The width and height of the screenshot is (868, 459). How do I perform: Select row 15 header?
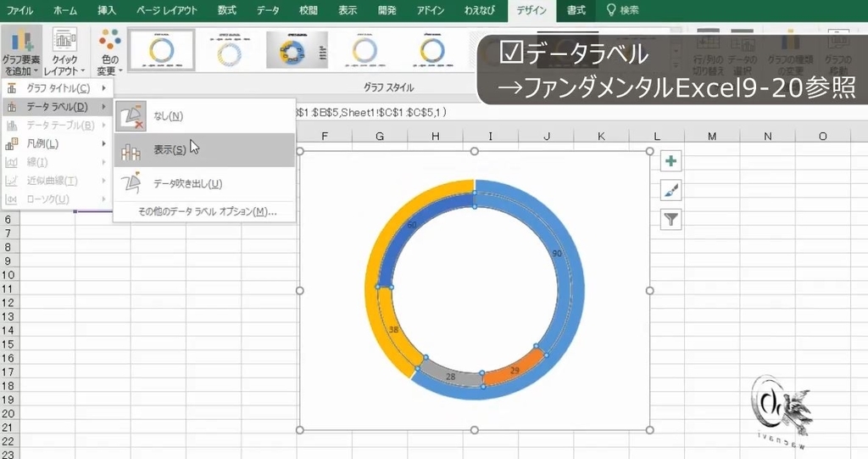point(8,344)
